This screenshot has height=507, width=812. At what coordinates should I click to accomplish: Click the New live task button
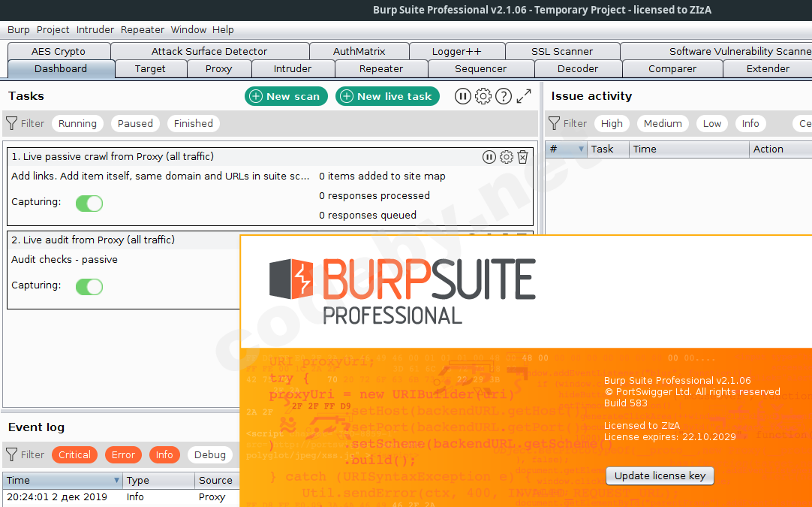pos(387,96)
